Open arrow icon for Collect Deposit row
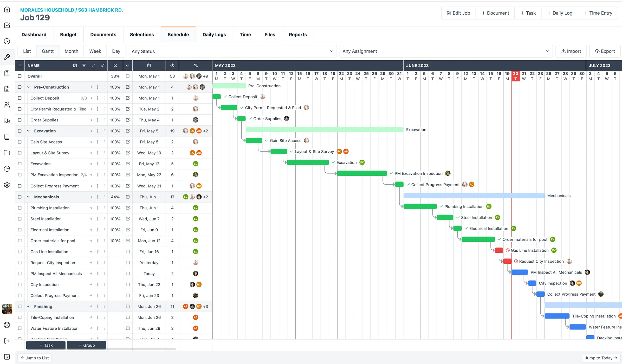The height and width of the screenshot is (364, 622). pos(91,98)
